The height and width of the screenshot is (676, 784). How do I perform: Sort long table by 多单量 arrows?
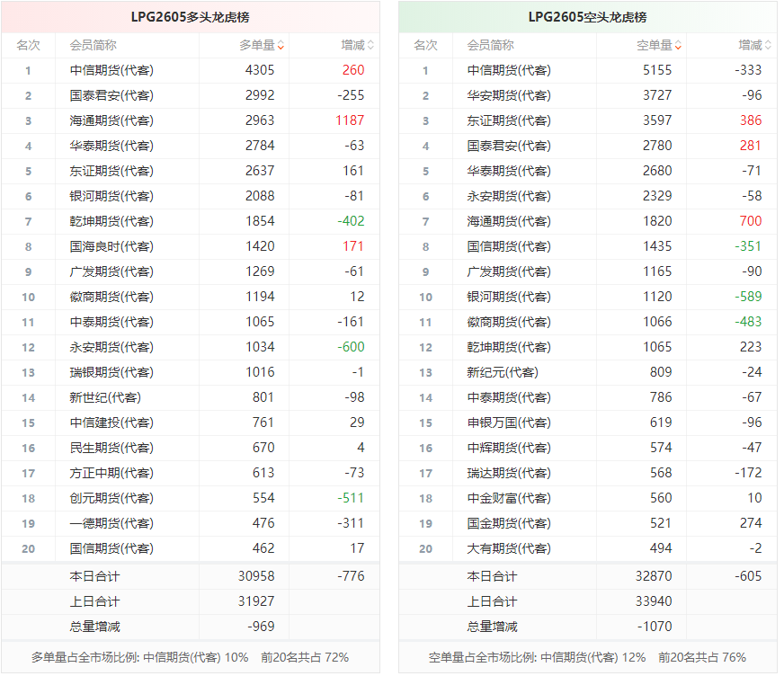point(281,46)
